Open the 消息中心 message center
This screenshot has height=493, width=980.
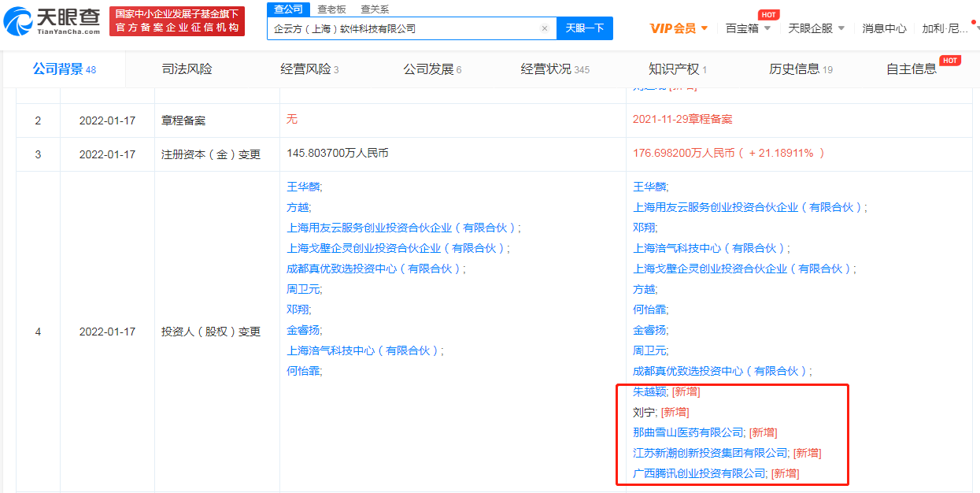click(x=884, y=28)
